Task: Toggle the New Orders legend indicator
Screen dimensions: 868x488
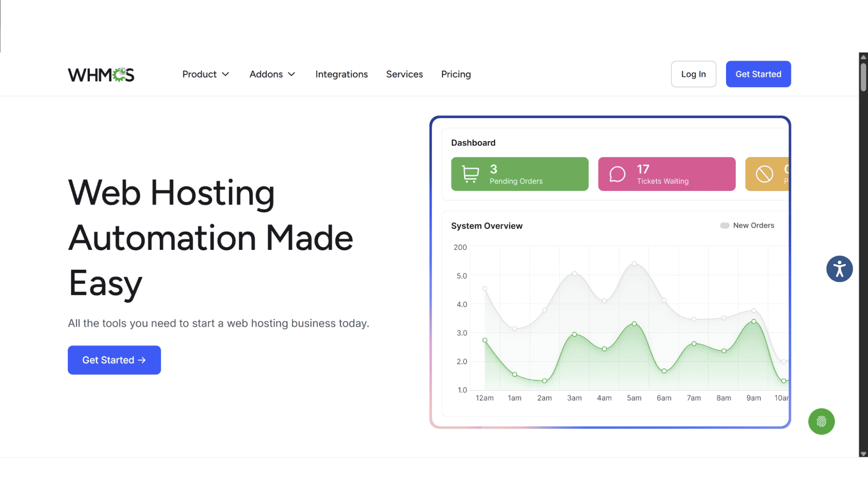Action: pyautogui.click(x=724, y=226)
